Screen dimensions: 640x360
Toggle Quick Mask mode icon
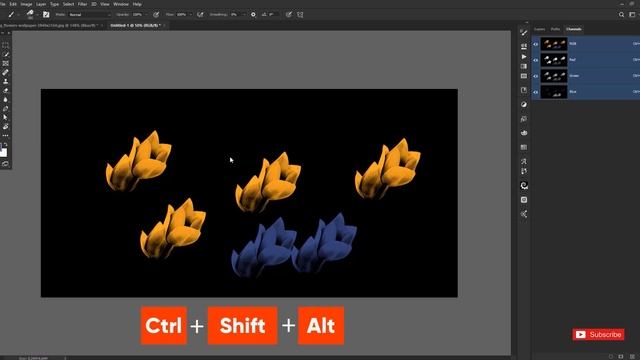(x=5, y=164)
